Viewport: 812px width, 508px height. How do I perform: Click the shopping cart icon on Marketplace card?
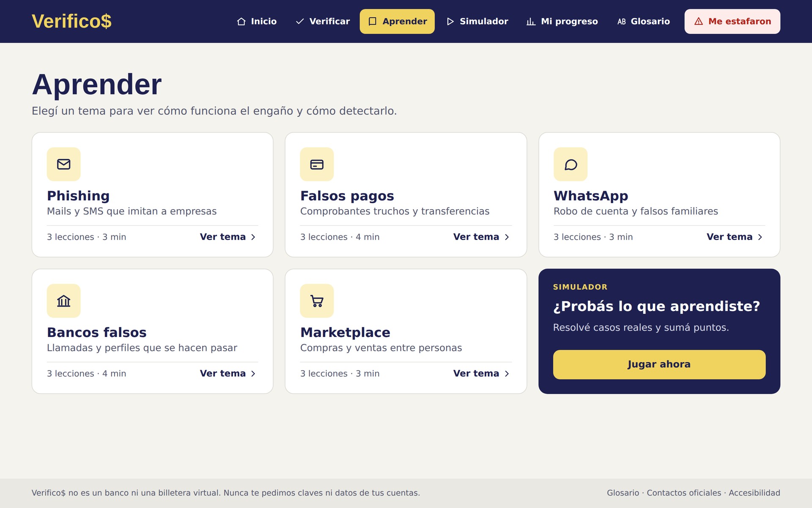(317, 301)
